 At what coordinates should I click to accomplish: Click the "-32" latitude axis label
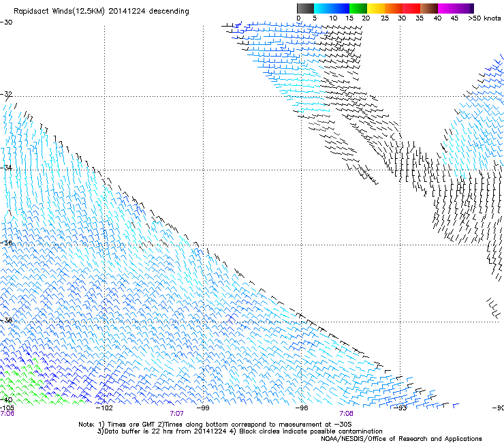point(6,94)
